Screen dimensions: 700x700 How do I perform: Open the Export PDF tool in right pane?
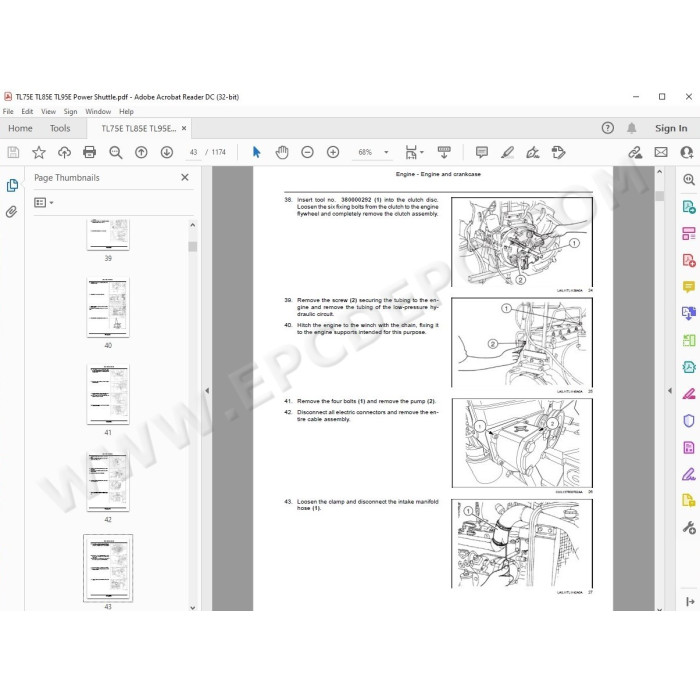(689, 207)
